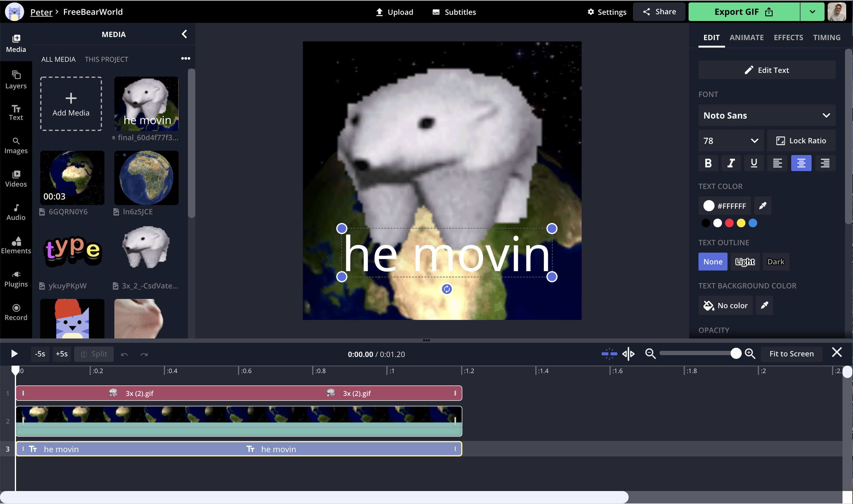Viewport: 853px width, 504px height.
Task: Open the Record panel
Action: [16, 311]
